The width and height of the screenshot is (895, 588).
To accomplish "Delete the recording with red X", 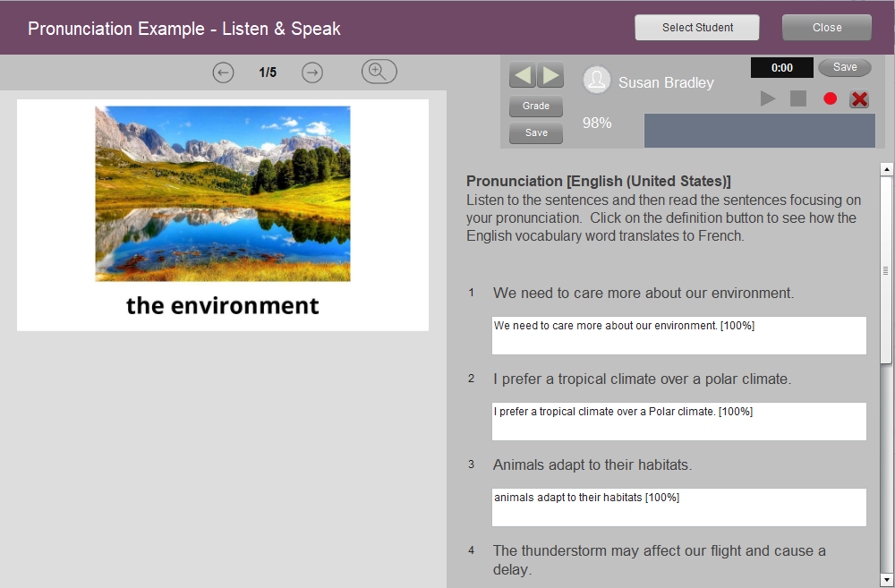I will pos(859,98).
